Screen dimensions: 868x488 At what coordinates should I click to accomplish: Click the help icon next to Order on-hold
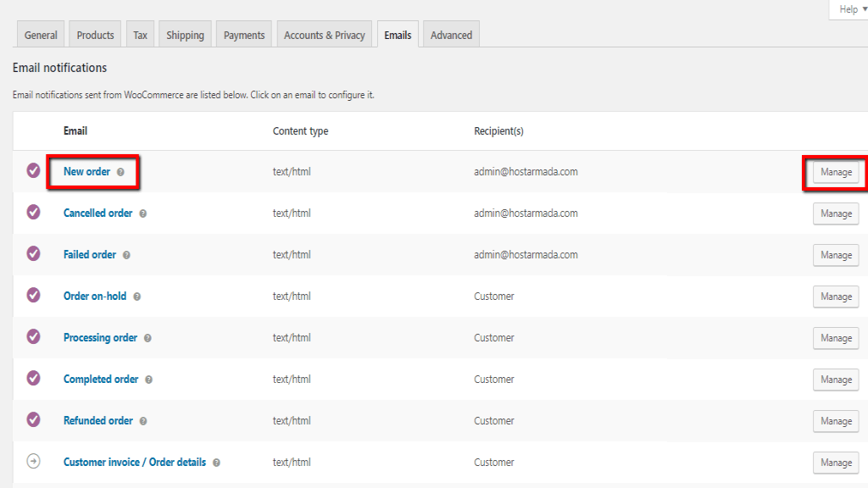(136, 297)
